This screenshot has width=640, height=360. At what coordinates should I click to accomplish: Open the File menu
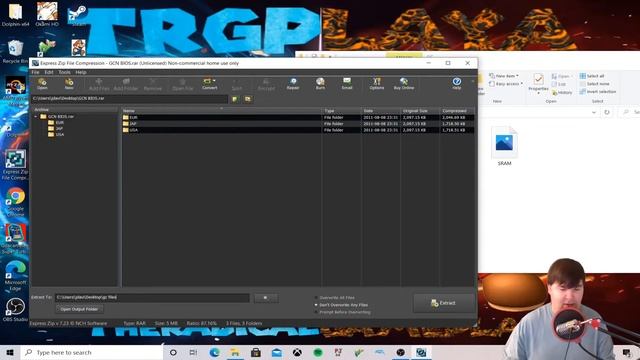click(36, 72)
